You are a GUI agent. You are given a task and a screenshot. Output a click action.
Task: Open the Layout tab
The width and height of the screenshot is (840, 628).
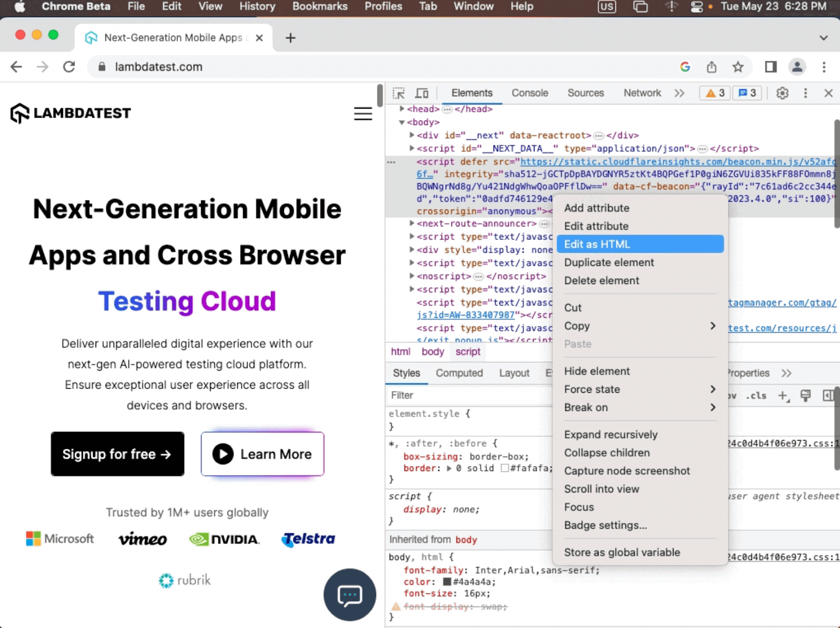click(514, 373)
